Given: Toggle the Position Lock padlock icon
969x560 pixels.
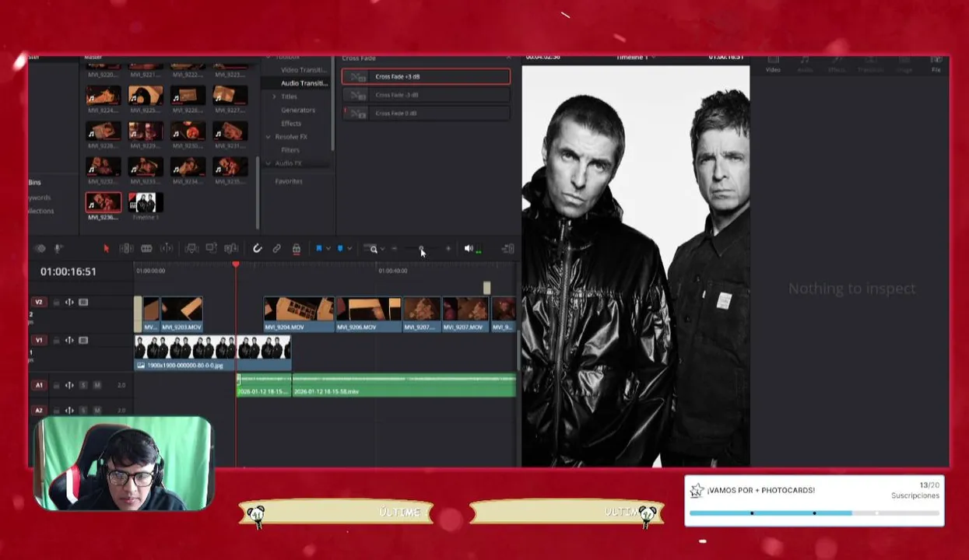Looking at the screenshot, I should pyautogui.click(x=297, y=249).
